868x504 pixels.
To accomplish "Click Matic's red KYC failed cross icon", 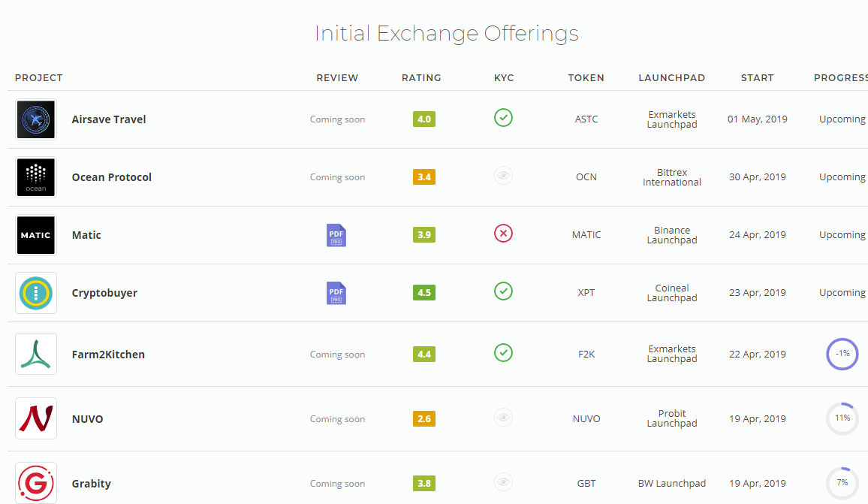I will tap(503, 233).
